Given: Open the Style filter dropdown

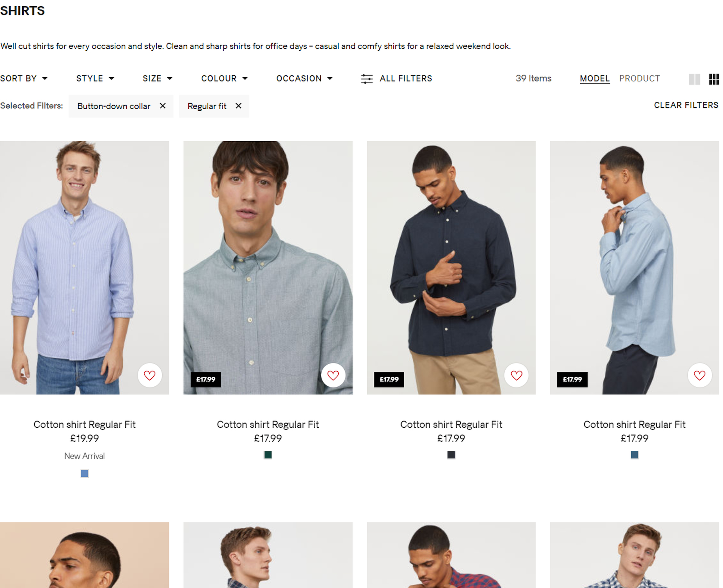Looking at the screenshot, I should pyautogui.click(x=95, y=78).
